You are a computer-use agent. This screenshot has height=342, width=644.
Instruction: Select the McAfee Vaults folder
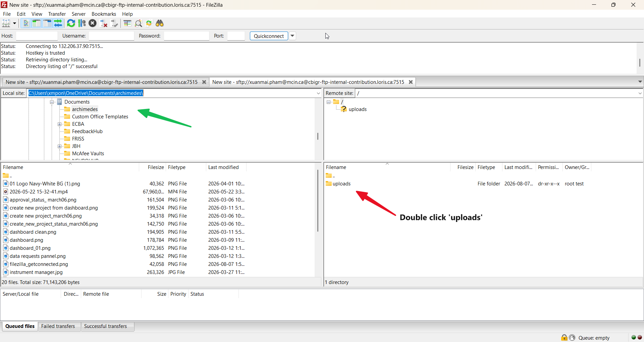(x=88, y=154)
